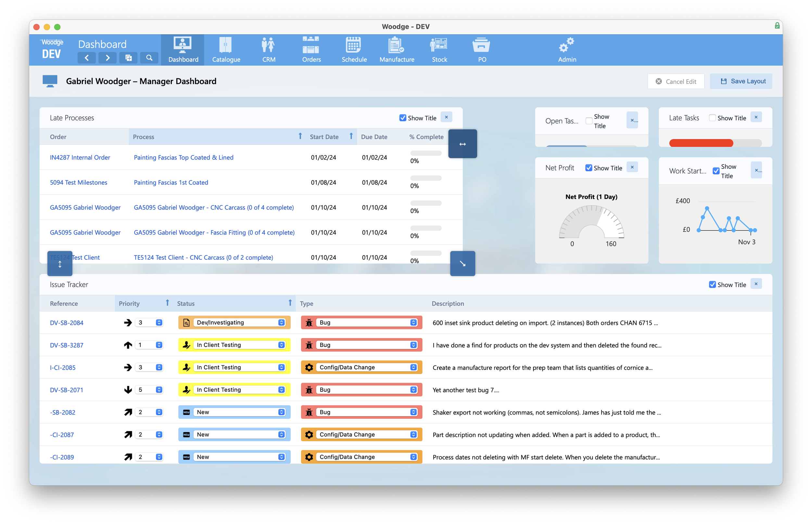Uncheck Show Title for Net Profit
The height and width of the screenshot is (524, 812).
coord(589,168)
